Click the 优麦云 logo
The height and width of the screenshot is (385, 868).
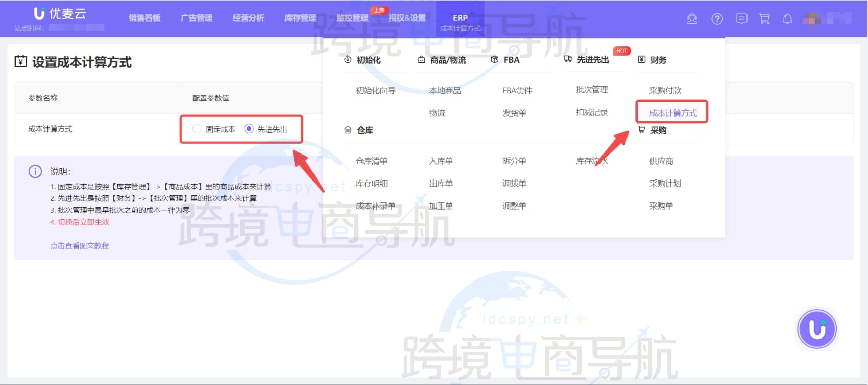click(x=60, y=14)
